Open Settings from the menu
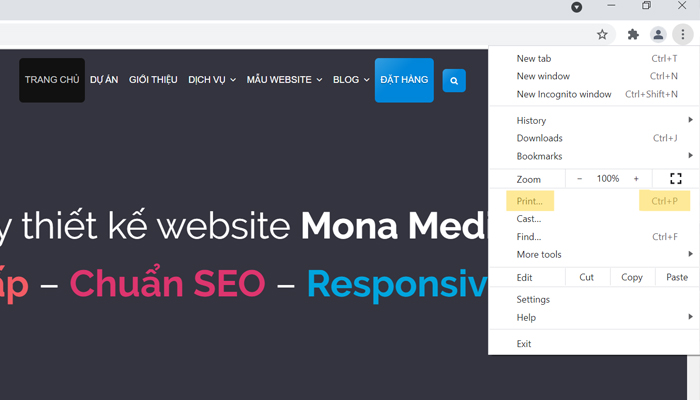The height and width of the screenshot is (400, 700). 594,300
